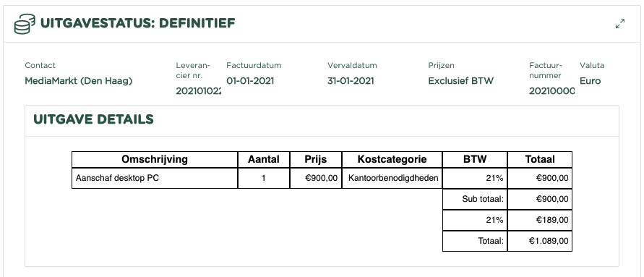Select vervaldatum 31-01-2021
The height and width of the screenshot is (277, 644).
351,81
